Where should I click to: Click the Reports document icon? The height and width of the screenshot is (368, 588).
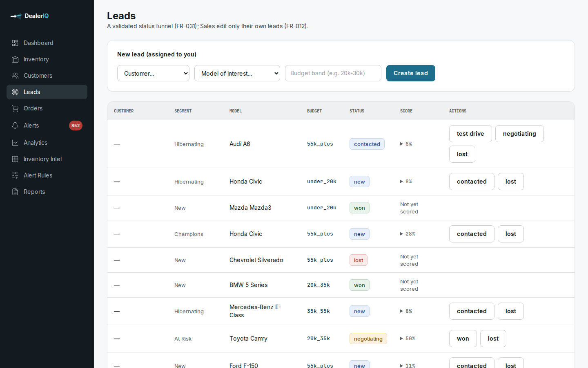pyautogui.click(x=15, y=192)
